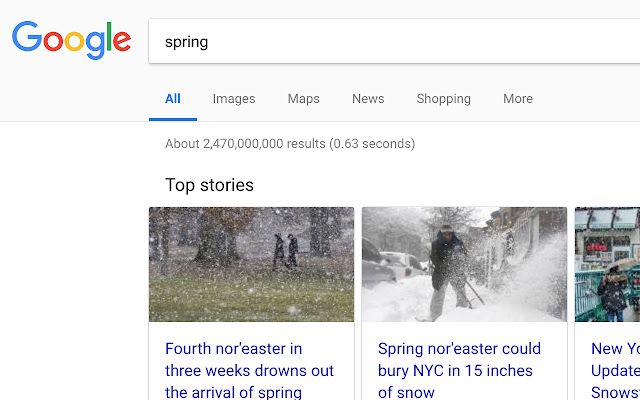Click the 'About 2,470,000,000 results' text

click(290, 144)
